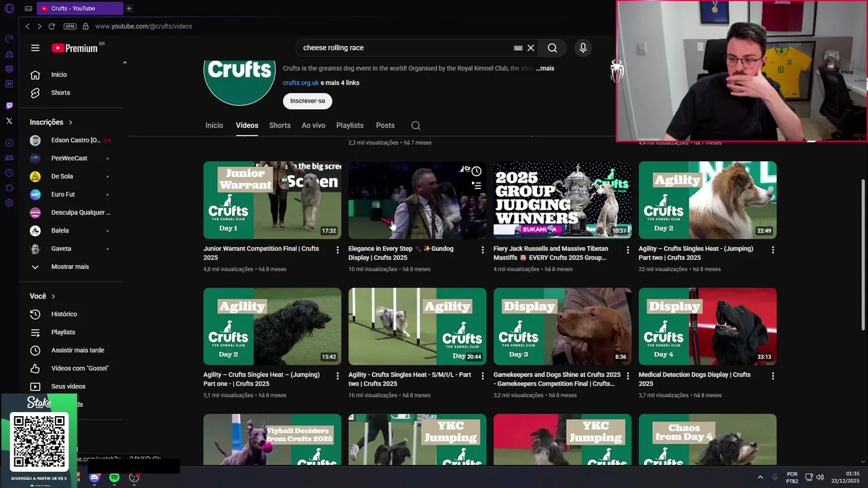Click the Crufts channel avatar
The image size is (868, 488).
(239, 82)
